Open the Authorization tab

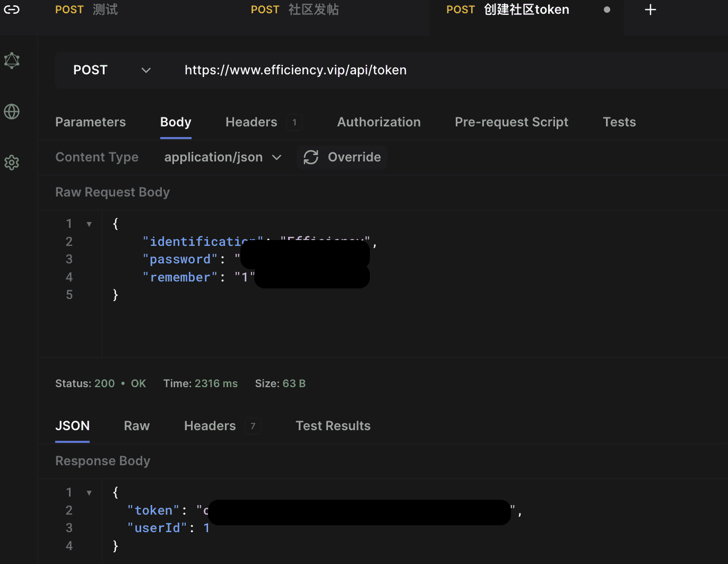coord(378,122)
